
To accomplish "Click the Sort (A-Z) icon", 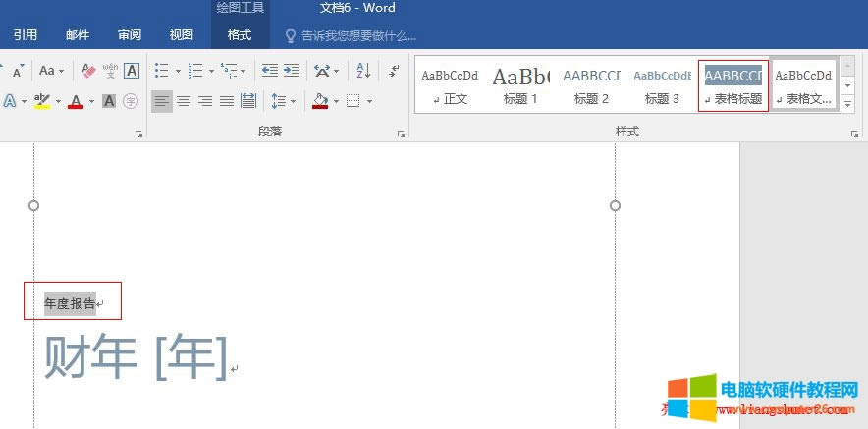I will coord(363,71).
